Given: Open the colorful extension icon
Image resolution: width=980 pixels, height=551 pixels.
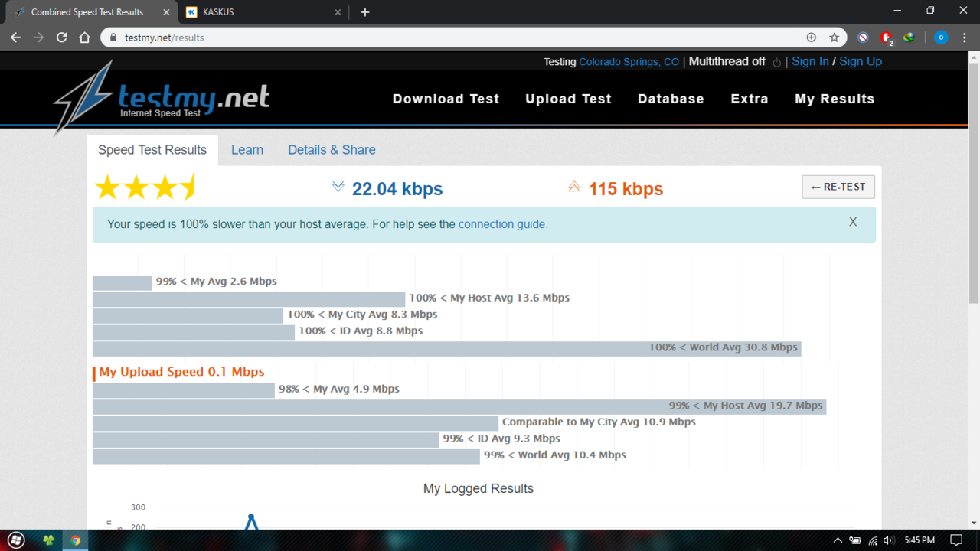Looking at the screenshot, I should tap(909, 37).
